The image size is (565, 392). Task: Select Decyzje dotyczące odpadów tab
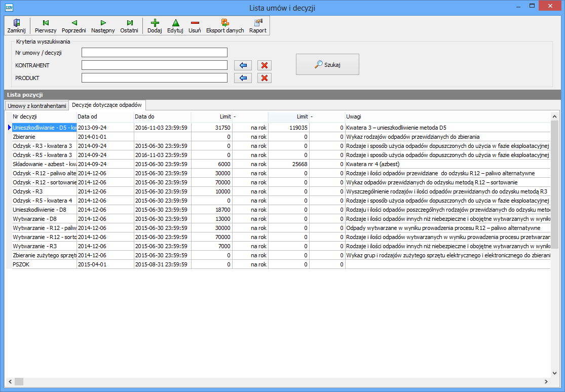click(x=107, y=105)
